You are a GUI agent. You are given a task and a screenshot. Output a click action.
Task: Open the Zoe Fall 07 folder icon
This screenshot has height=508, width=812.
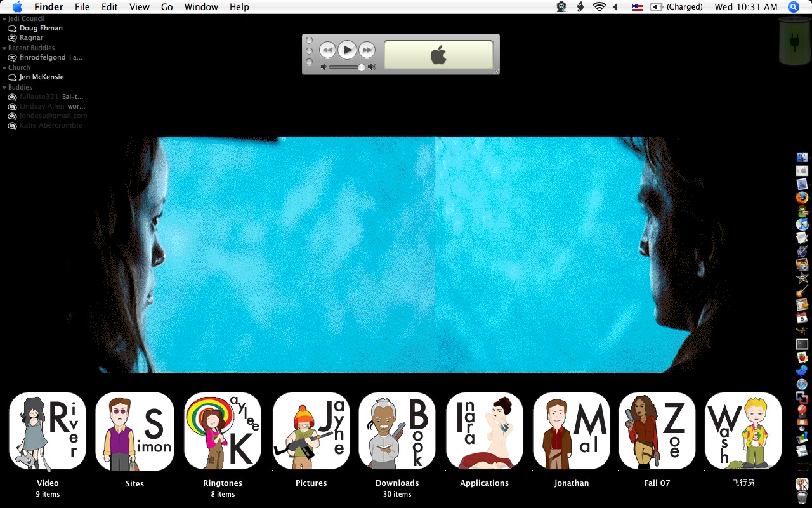tap(657, 431)
